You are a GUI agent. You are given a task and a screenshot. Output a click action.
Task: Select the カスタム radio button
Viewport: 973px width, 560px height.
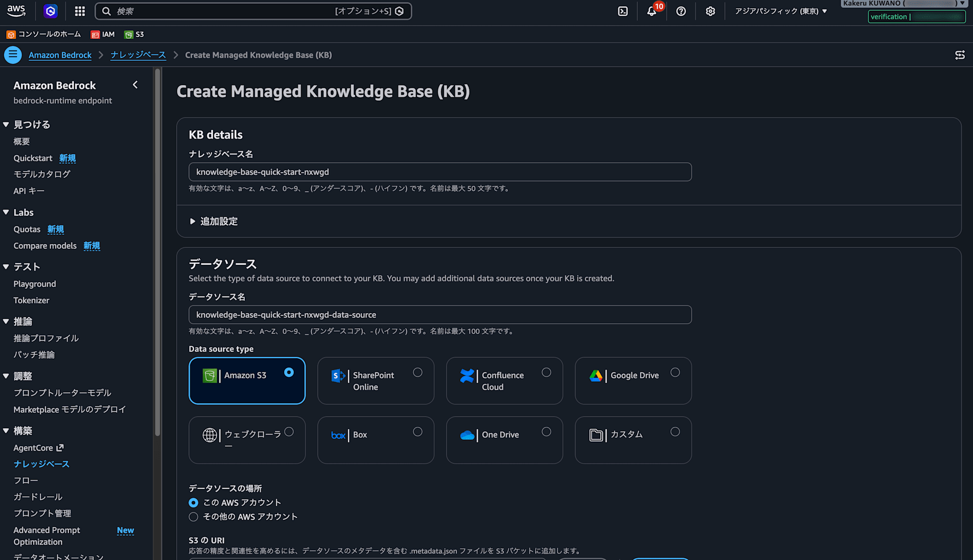coord(675,432)
